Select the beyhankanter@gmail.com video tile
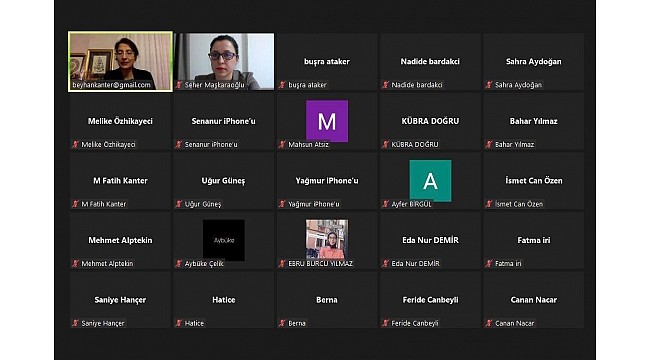This screenshot has width=650, height=360. pos(120,61)
